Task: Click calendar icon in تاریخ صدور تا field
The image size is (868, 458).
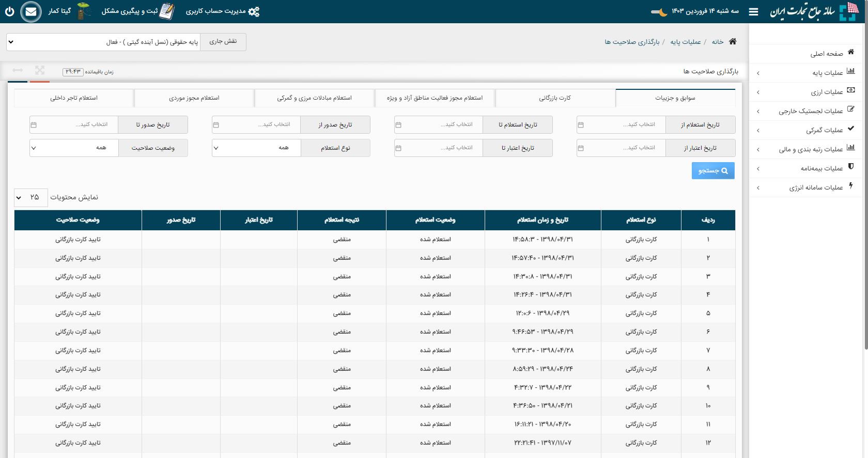Action: coord(34,125)
